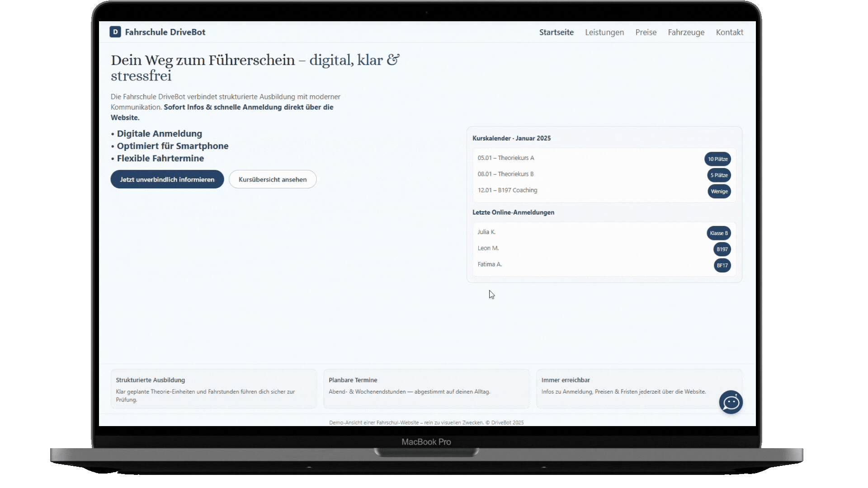Open the Startseite menu item
Image resolution: width=868 pixels, height=488 pixels.
[x=556, y=32]
